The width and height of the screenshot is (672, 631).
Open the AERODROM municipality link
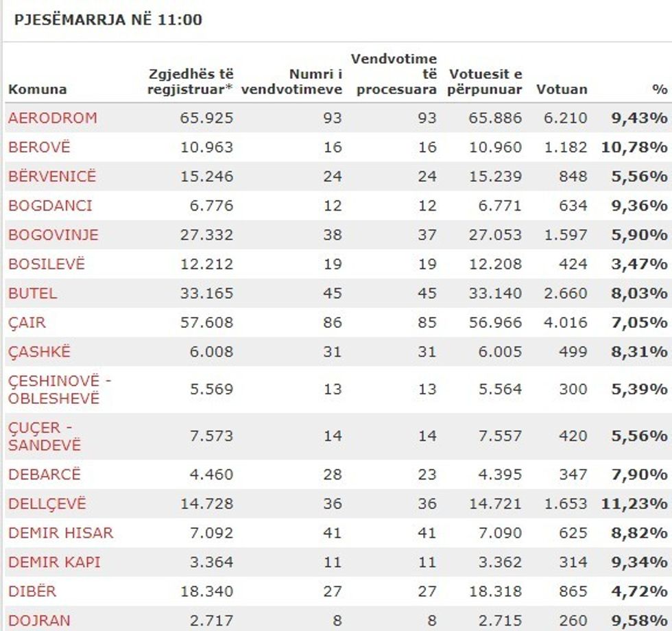53,118
